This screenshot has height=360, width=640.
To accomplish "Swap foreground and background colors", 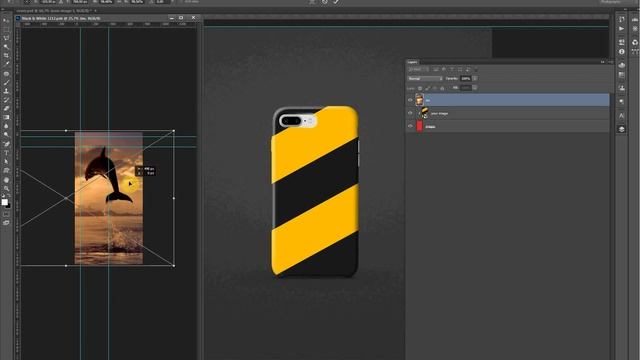I will pos(9,197).
